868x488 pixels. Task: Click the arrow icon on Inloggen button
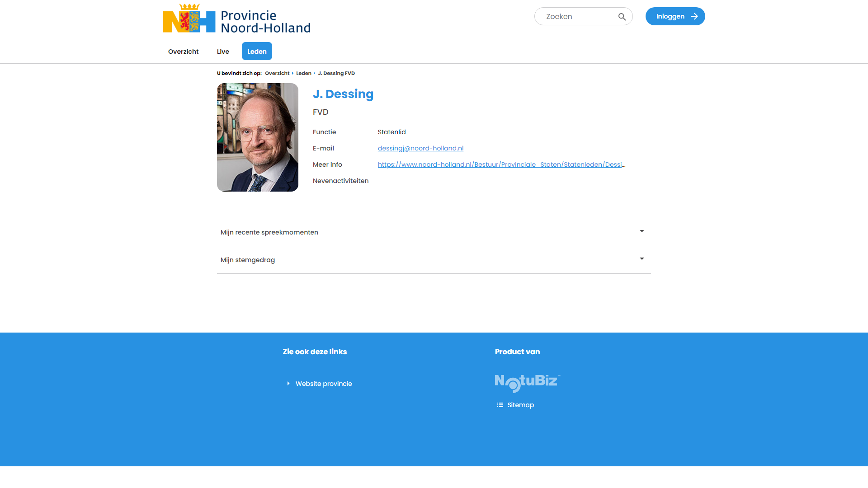tap(694, 16)
